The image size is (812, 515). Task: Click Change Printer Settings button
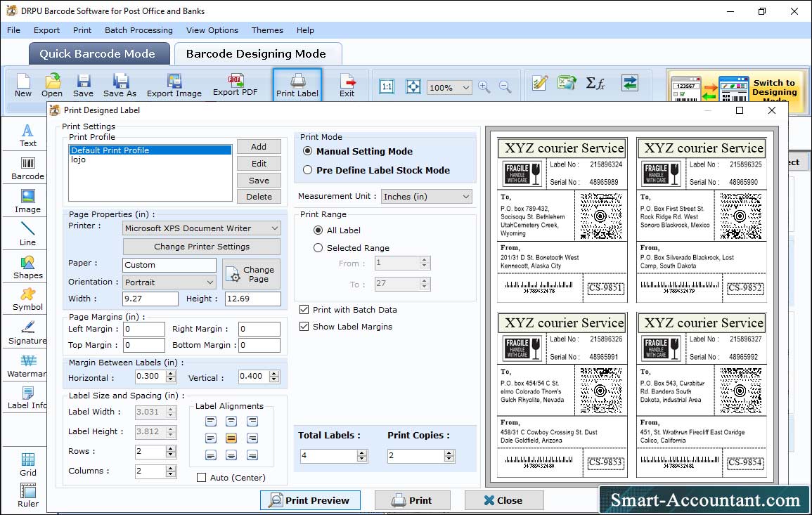coord(202,247)
